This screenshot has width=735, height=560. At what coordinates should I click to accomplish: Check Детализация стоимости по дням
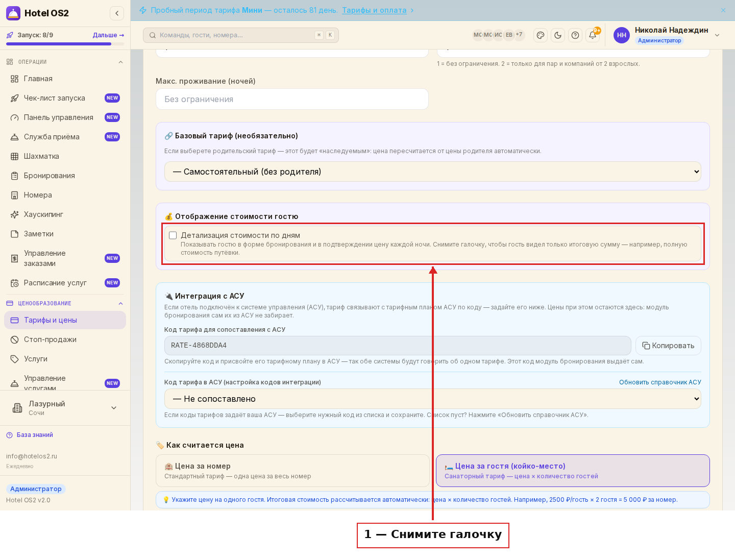click(x=173, y=235)
